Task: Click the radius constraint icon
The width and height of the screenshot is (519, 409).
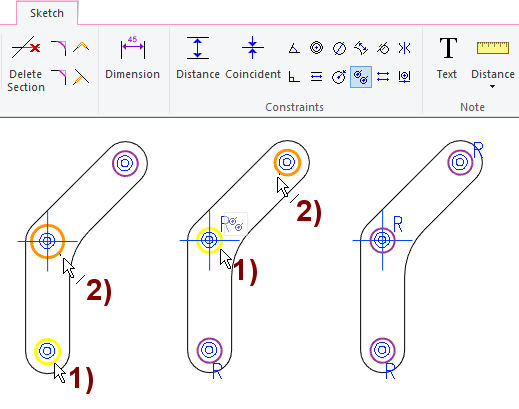Action: tap(339, 77)
